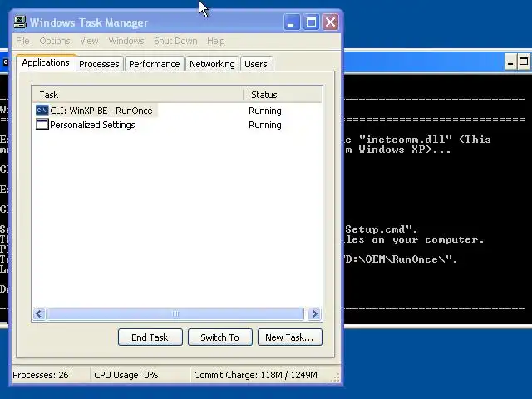Switch to the Performance tab
Image resolution: width=532 pixels, height=399 pixels.
[155, 64]
